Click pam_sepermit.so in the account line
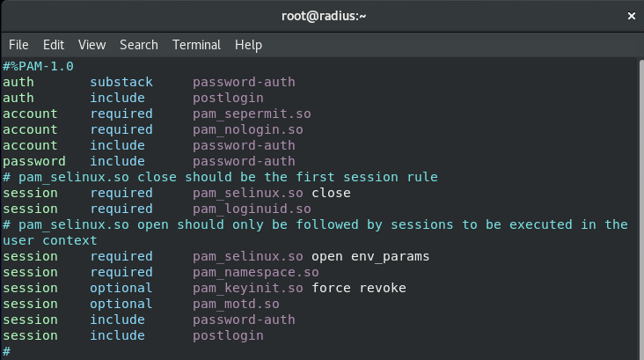This screenshot has width=644, height=360. [252, 114]
